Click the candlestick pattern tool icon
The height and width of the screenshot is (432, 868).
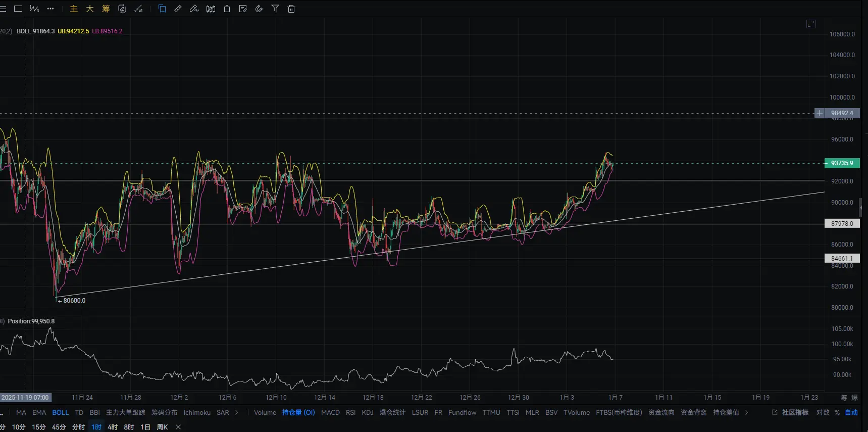pos(211,9)
